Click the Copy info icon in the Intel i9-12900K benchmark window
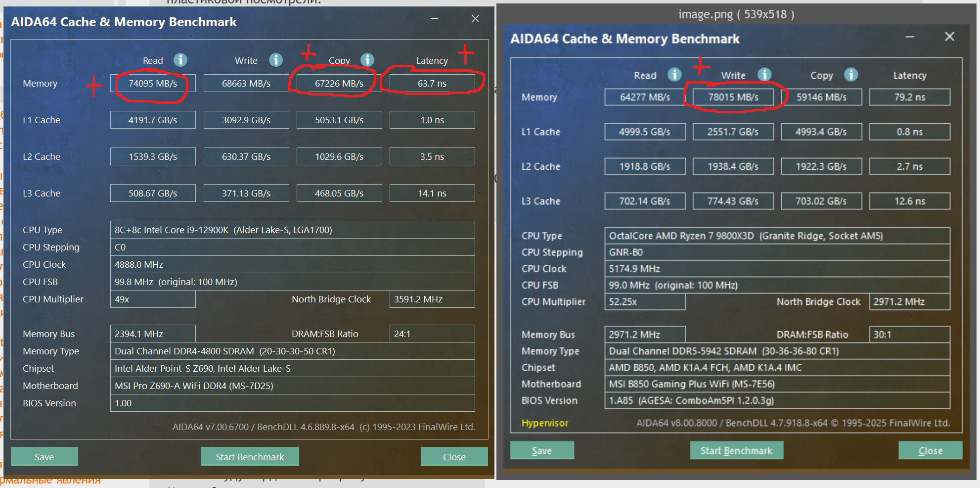Screen dimensions: 980x488 click(x=367, y=60)
